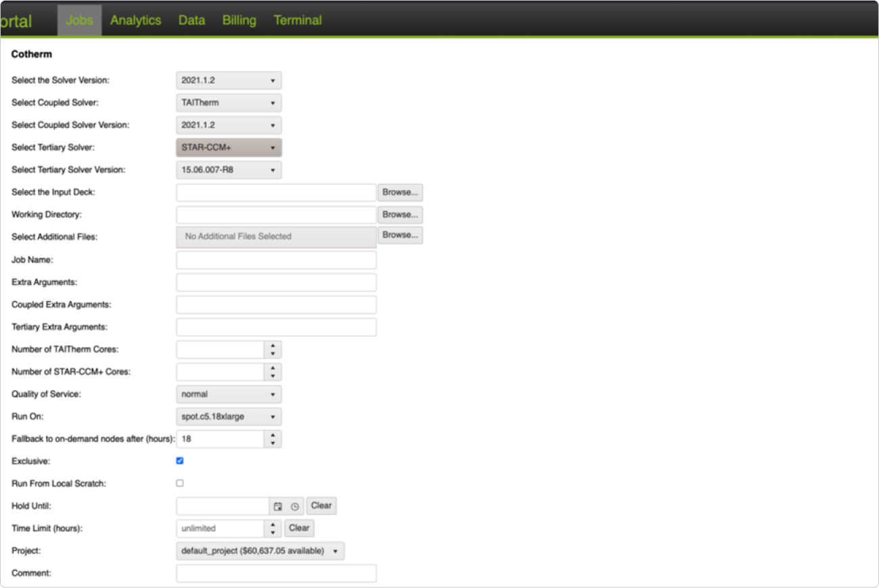Browse for the Working Directory
This screenshot has height=588, width=879.
pos(400,214)
